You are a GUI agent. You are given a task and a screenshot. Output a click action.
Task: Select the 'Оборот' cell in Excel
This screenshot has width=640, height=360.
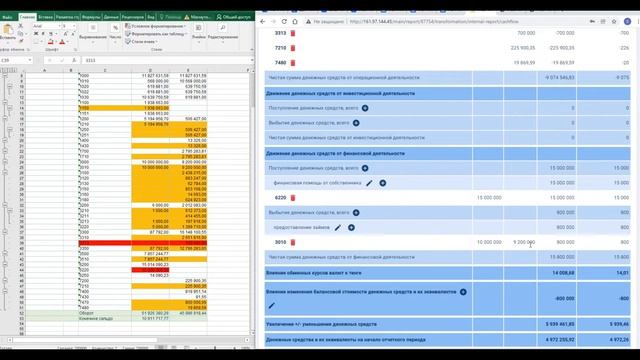coord(104,313)
